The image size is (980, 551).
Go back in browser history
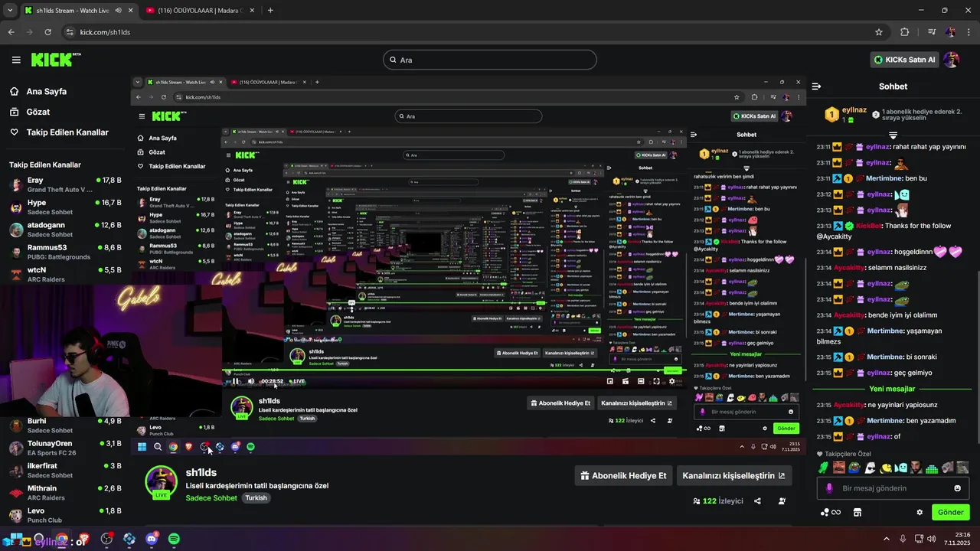11,32
